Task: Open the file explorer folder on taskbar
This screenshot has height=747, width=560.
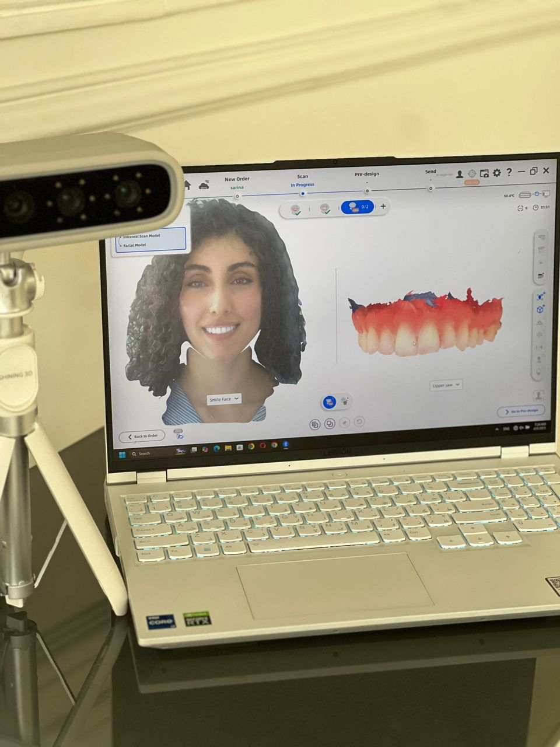Action: point(228,448)
